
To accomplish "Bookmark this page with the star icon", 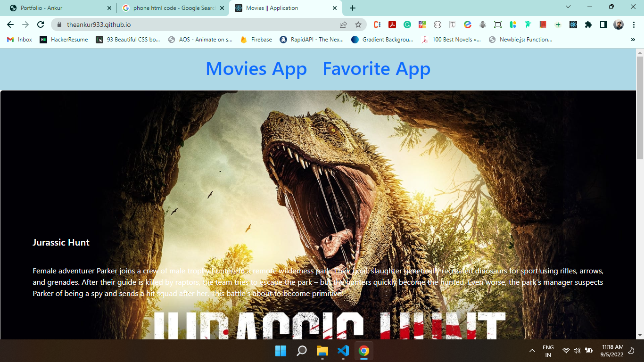I will [x=358, y=25].
